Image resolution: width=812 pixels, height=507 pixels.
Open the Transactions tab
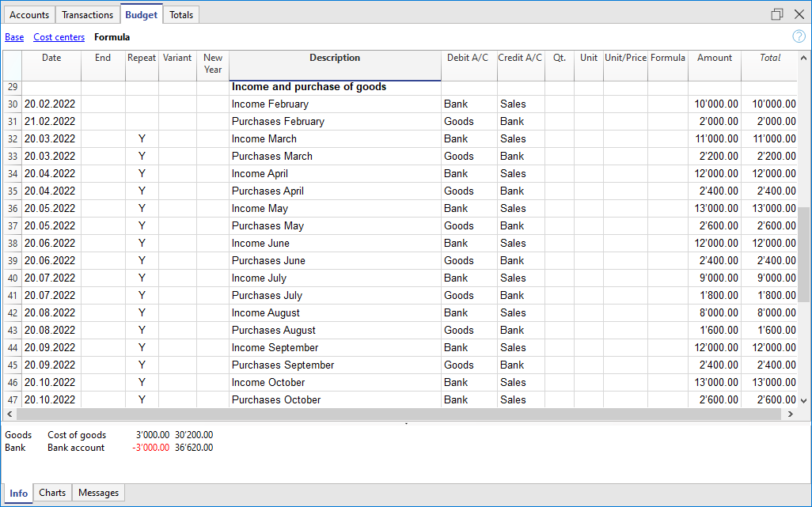click(x=87, y=15)
